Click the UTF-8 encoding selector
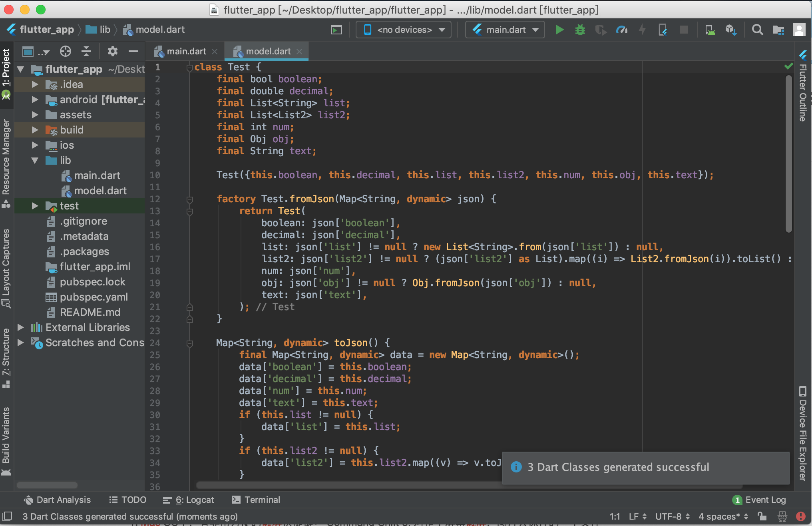This screenshot has height=526, width=812. point(672,516)
